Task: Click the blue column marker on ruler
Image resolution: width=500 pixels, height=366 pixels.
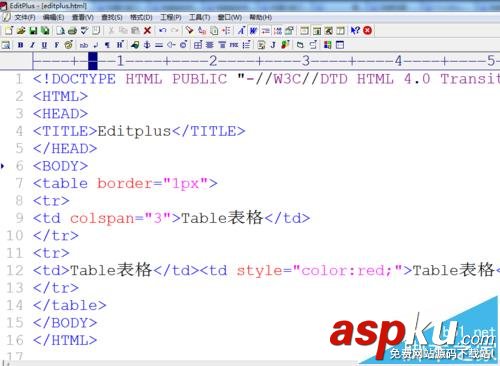Action: tap(93, 61)
